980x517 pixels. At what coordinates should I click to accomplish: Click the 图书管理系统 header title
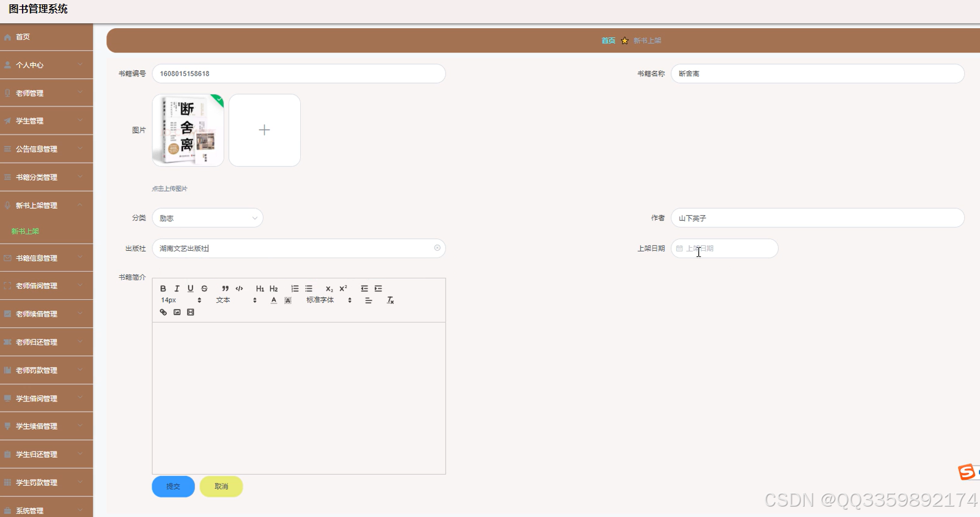[38, 9]
